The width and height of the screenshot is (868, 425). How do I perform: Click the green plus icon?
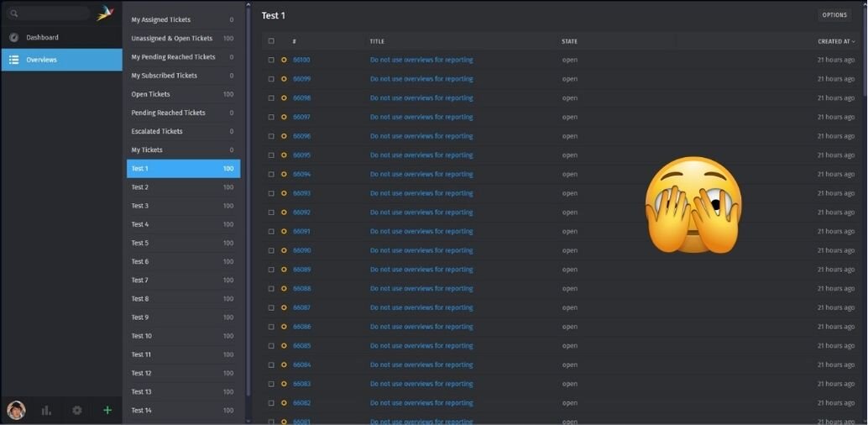pos(107,410)
